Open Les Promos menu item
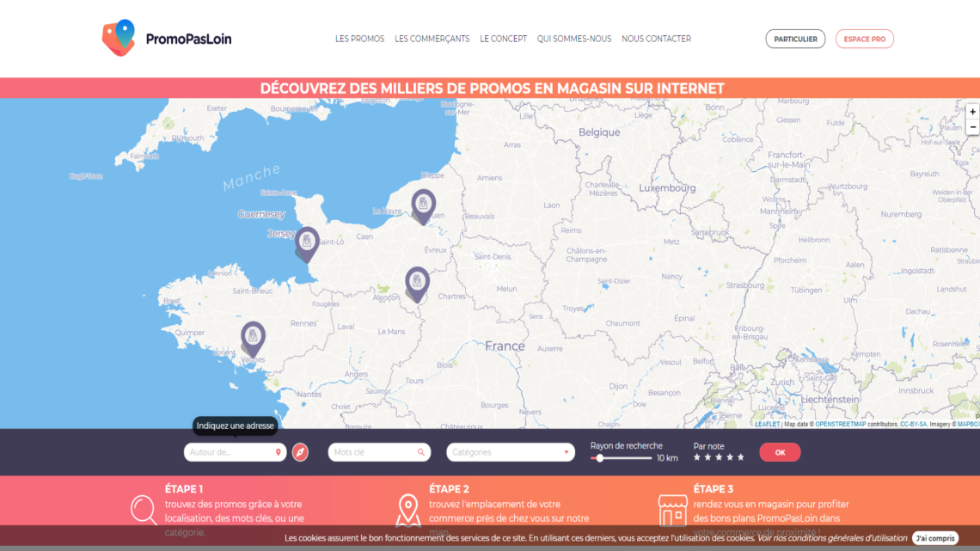 tap(360, 39)
